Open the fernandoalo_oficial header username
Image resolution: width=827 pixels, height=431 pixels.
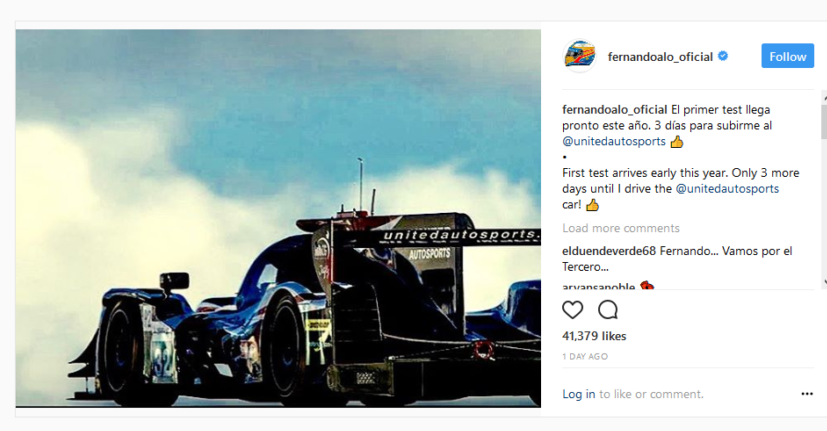660,56
